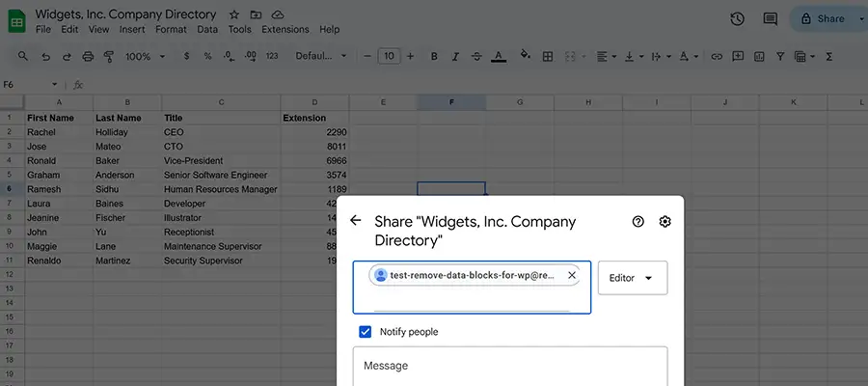Open the zoom 100% dropdown
Screen dimensions: 868x386
click(145, 56)
